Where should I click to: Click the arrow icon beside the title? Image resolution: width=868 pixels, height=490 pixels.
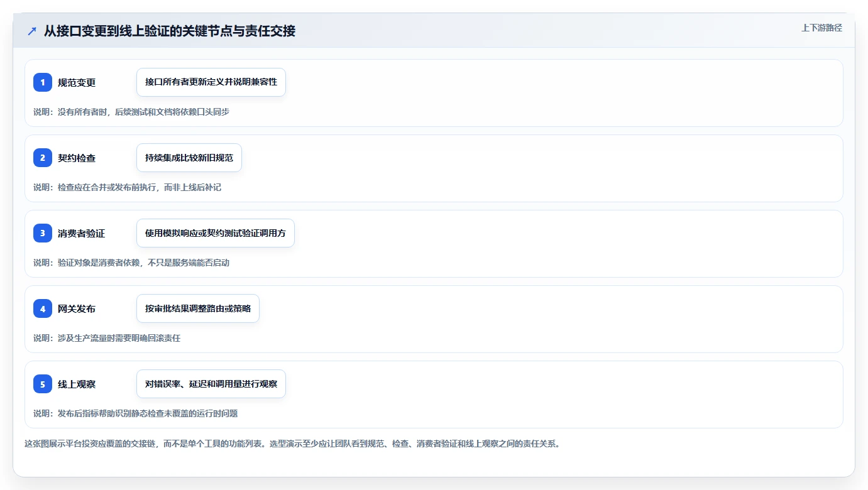click(32, 31)
